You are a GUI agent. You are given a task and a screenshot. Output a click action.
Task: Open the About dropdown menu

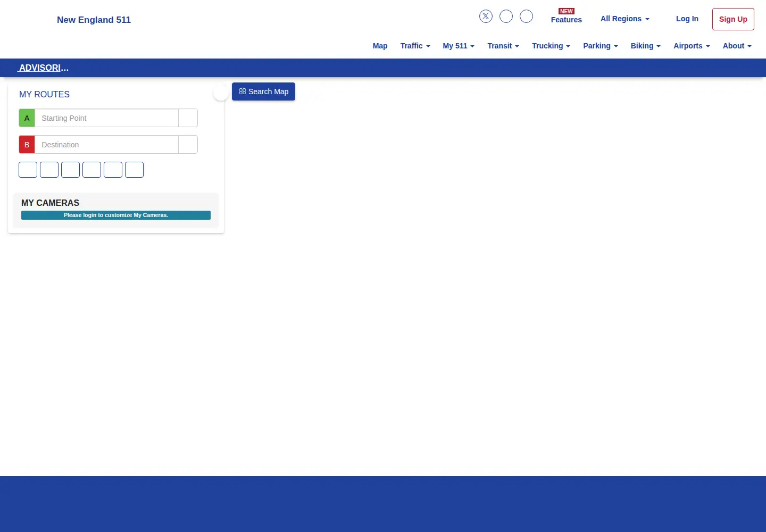(x=737, y=46)
